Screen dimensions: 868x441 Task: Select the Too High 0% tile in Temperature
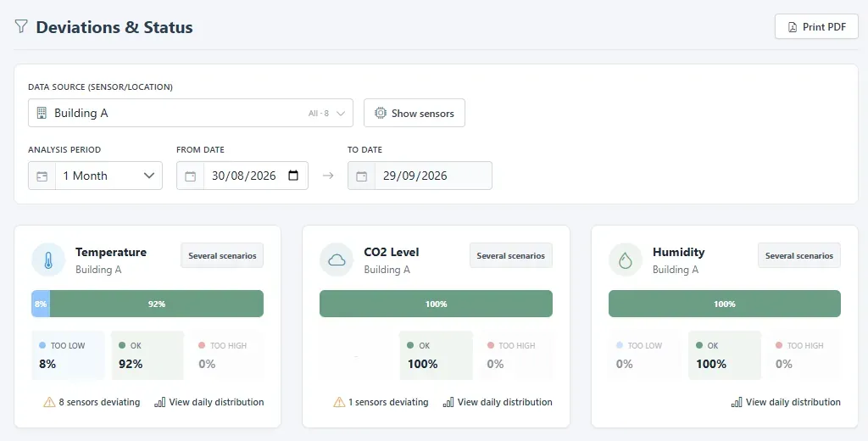point(227,355)
